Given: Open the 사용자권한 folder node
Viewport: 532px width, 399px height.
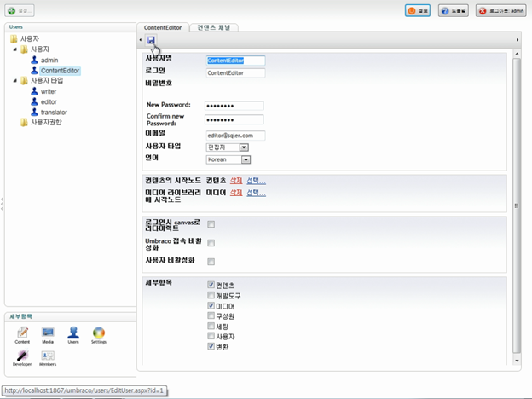Looking at the screenshot, I should point(46,122).
